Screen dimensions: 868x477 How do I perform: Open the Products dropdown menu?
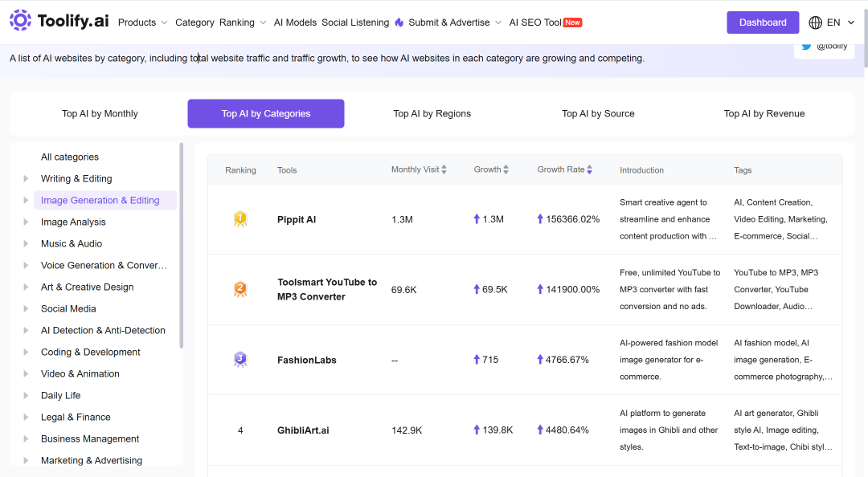[x=142, y=22]
